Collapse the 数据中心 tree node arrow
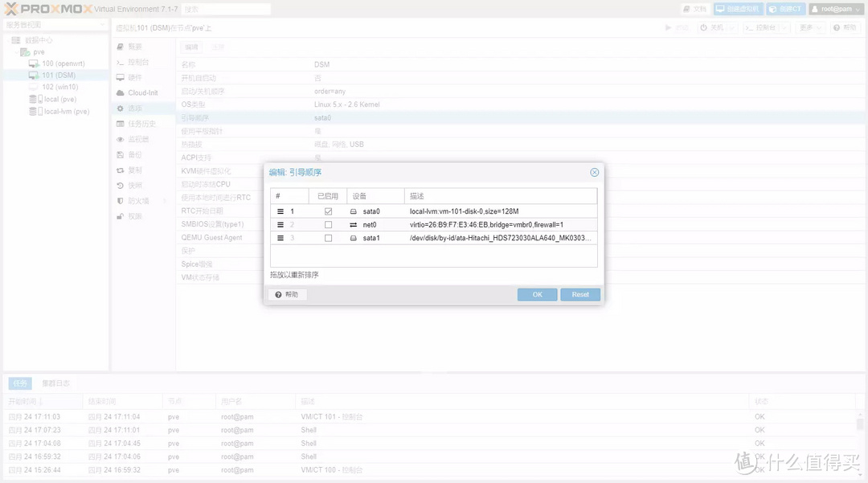The image size is (868, 483). 8,40
